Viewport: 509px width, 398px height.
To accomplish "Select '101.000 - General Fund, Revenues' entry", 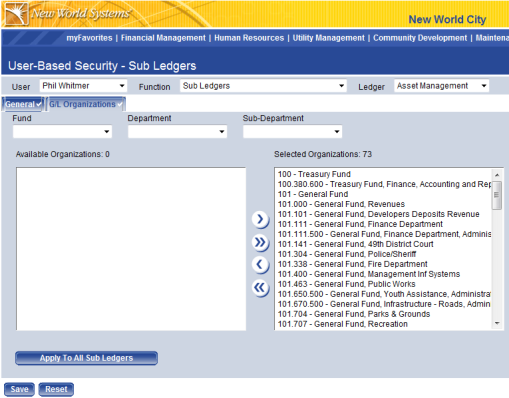I will (383, 204).
